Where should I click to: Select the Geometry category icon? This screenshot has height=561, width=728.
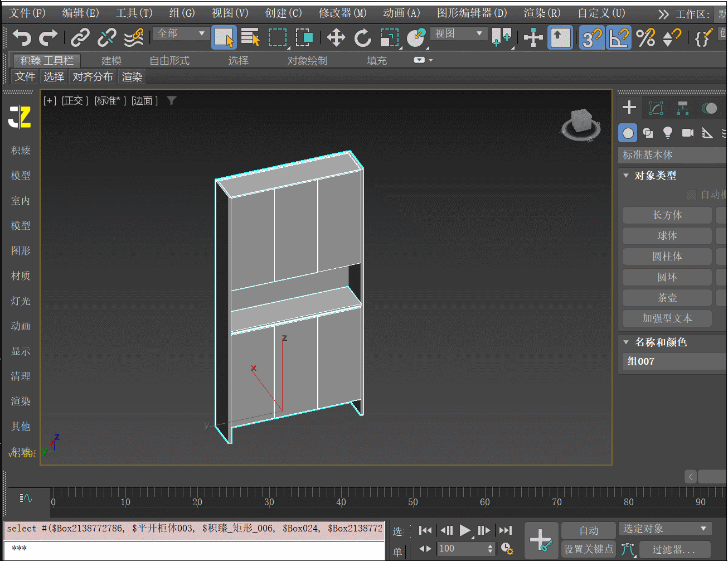point(628,133)
